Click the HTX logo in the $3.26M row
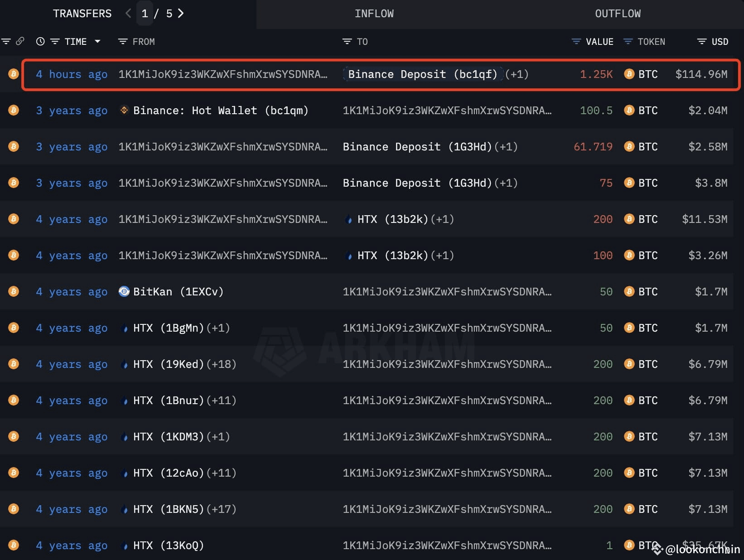744x560 pixels. pyautogui.click(x=348, y=256)
